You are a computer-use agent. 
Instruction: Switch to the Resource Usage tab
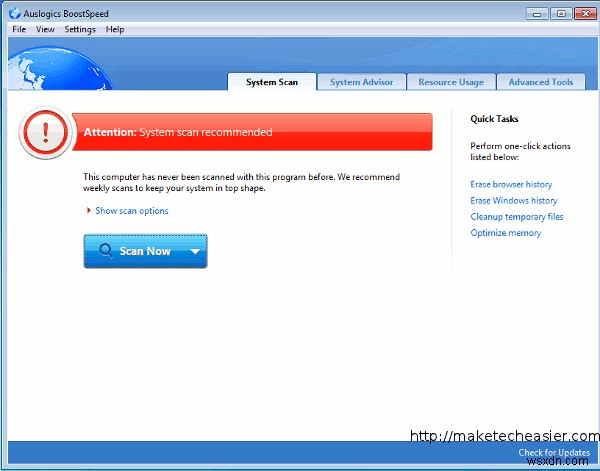click(451, 82)
